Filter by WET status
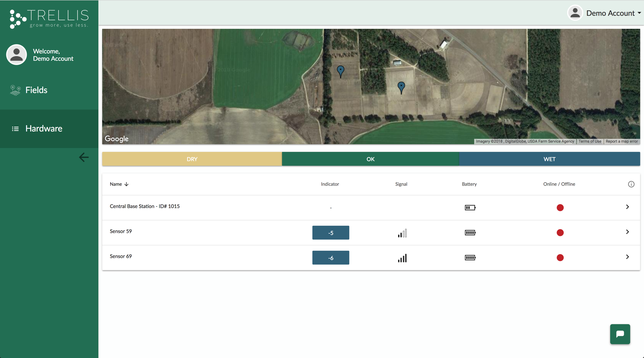 coord(549,159)
